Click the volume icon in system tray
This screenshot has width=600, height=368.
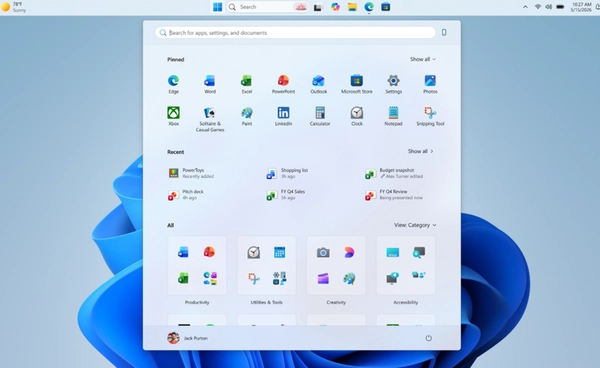click(x=548, y=7)
